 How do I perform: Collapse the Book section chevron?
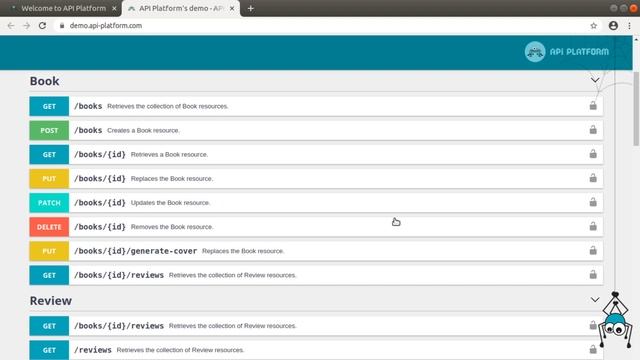[x=595, y=80]
